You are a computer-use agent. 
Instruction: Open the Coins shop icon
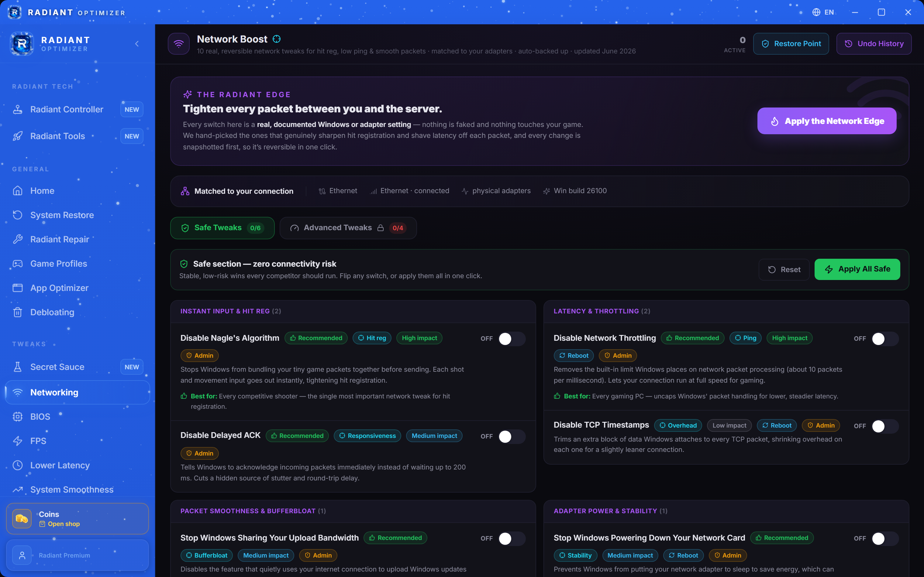(x=22, y=519)
